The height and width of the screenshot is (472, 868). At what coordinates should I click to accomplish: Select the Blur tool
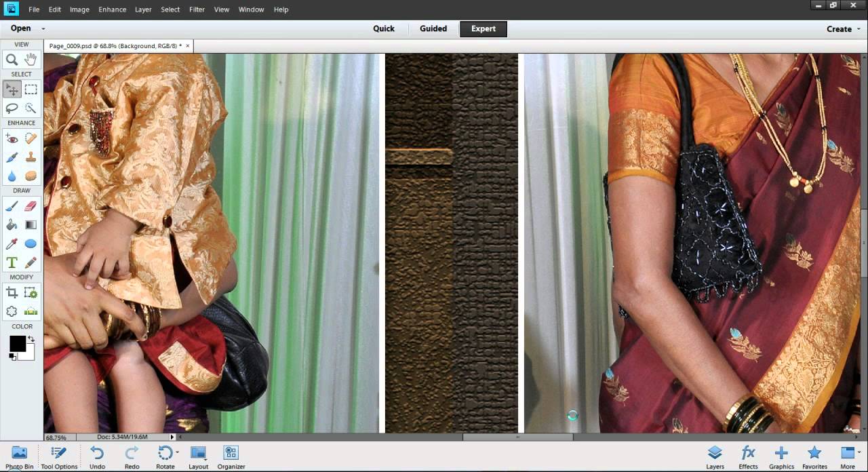click(x=12, y=176)
